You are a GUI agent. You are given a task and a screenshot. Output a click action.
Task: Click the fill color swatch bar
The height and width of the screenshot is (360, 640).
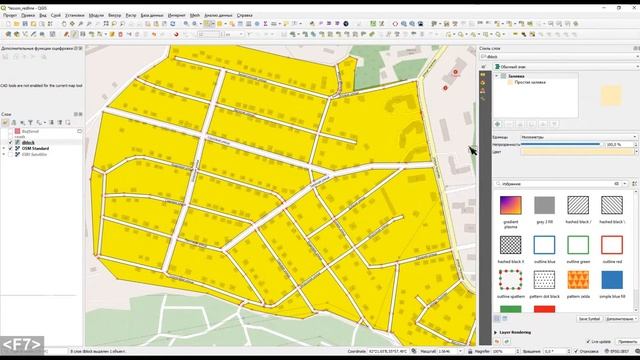[x=577, y=151]
